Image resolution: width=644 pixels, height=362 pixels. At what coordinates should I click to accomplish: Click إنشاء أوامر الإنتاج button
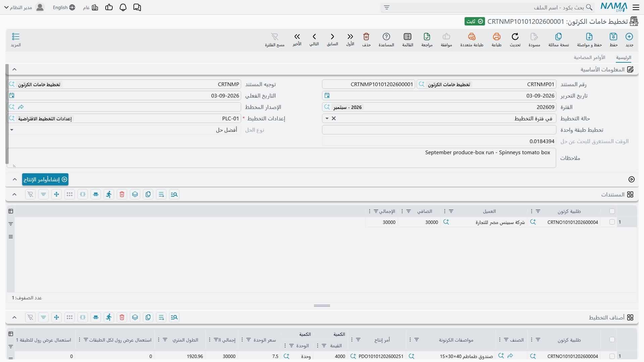click(x=45, y=179)
